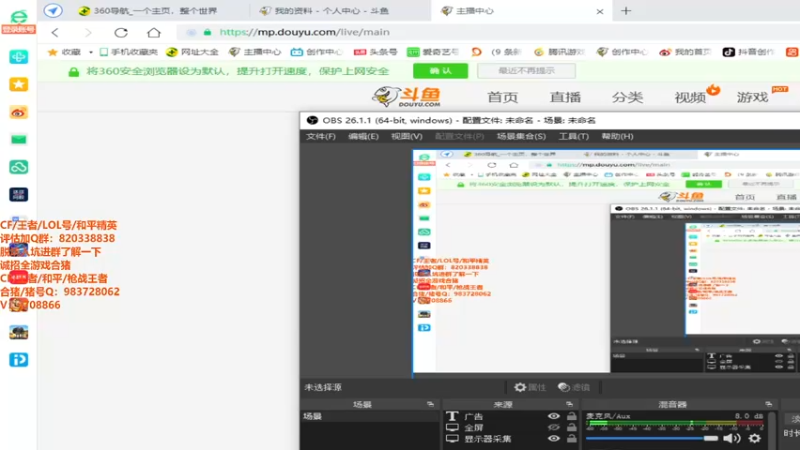Go to Douyu 首页 nav link
The width and height of the screenshot is (800, 450).
(x=503, y=97)
